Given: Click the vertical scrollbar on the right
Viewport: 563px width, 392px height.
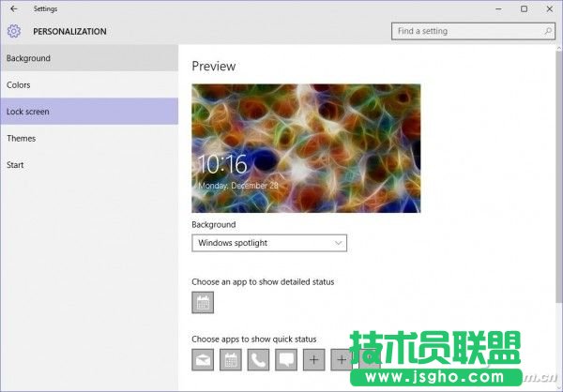Looking at the screenshot, I should pos(557,188).
